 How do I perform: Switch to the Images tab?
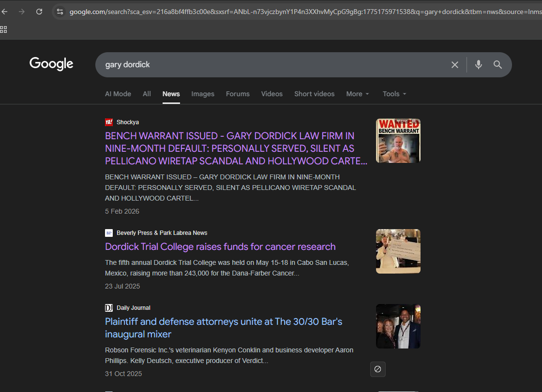(203, 94)
